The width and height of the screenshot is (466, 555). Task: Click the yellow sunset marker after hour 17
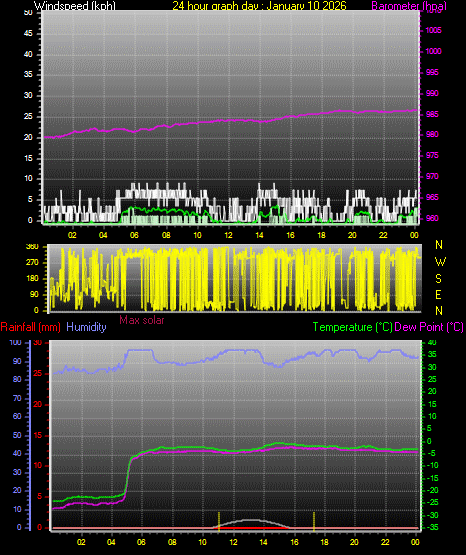coord(314,521)
